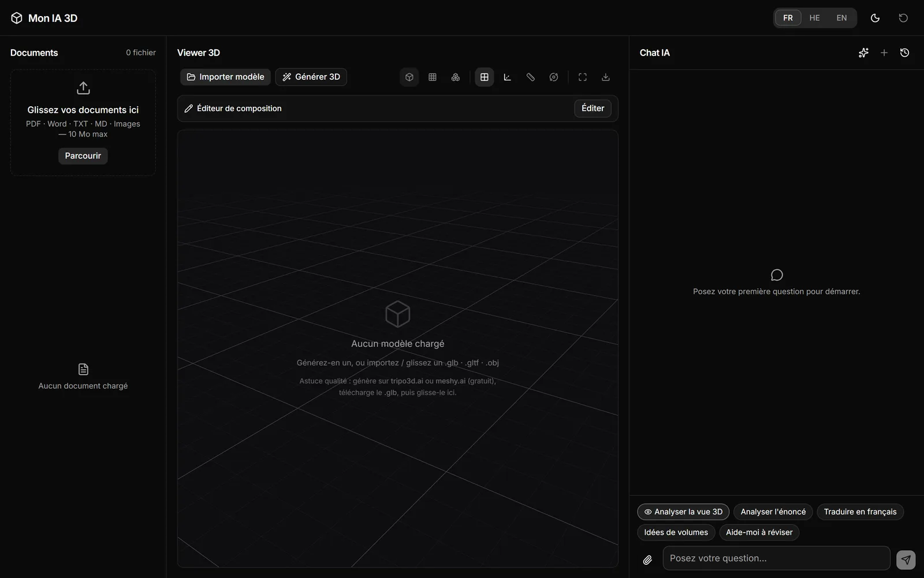
Task: Click the Mon IA 3D cube logo
Action: pyautogui.click(x=17, y=18)
